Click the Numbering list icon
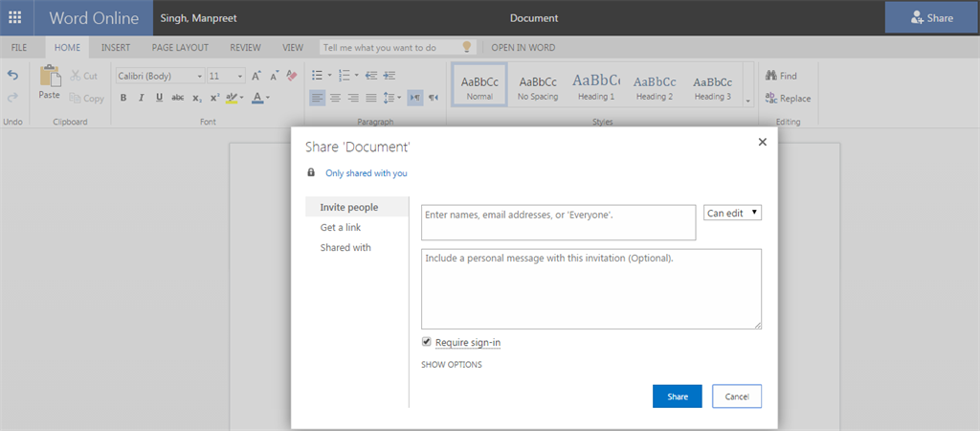Viewport: 980px width, 431px height. 345,76
